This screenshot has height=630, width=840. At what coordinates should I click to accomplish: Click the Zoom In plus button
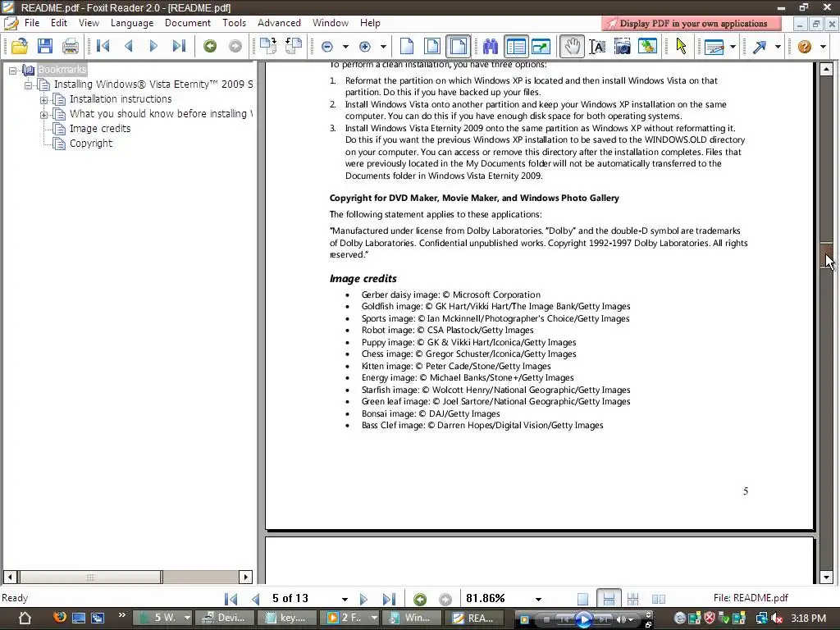(365, 47)
